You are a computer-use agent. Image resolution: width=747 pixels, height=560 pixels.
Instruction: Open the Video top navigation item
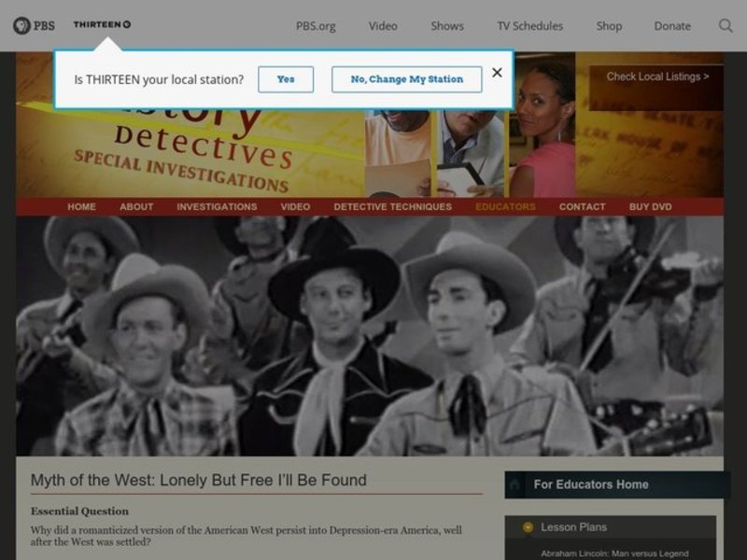pos(383,26)
